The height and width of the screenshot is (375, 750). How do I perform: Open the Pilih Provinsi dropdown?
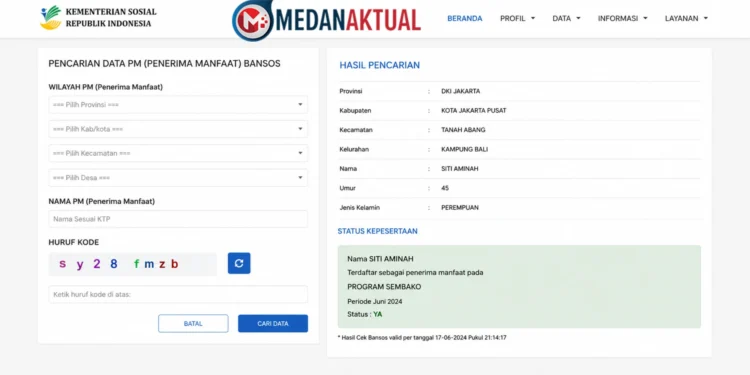pos(178,104)
